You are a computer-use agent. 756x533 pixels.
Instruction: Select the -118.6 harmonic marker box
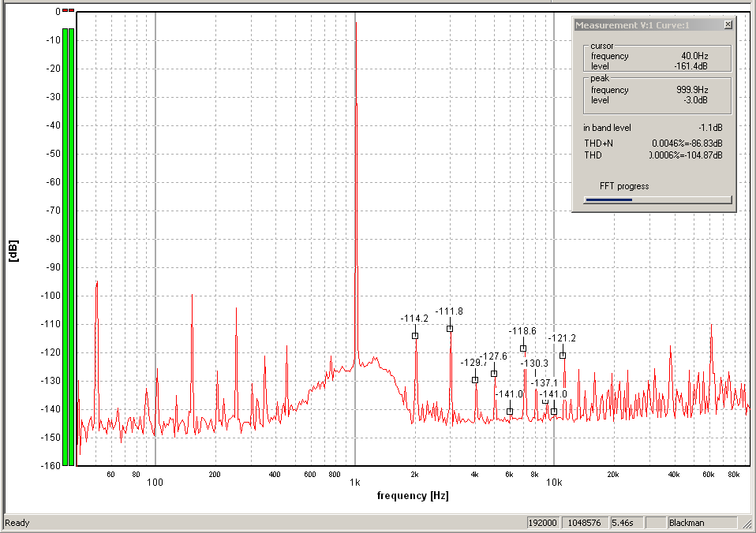point(523,348)
